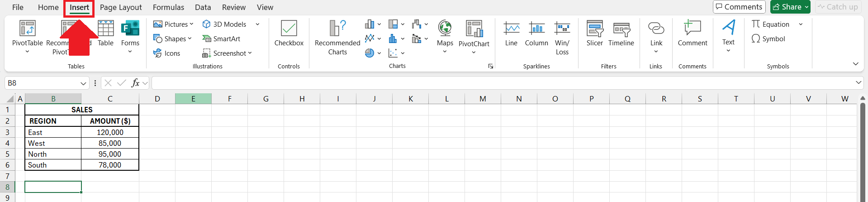Insert 3D Models
This screenshot has height=202, width=868.
pyautogui.click(x=225, y=24)
